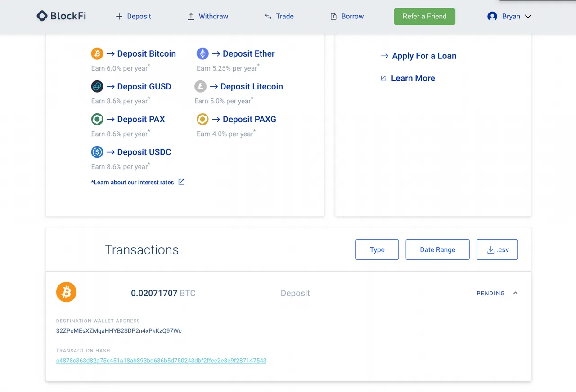Image resolution: width=576 pixels, height=392 pixels.
Task: Click the document icon next to Borrow
Action: click(333, 17)
